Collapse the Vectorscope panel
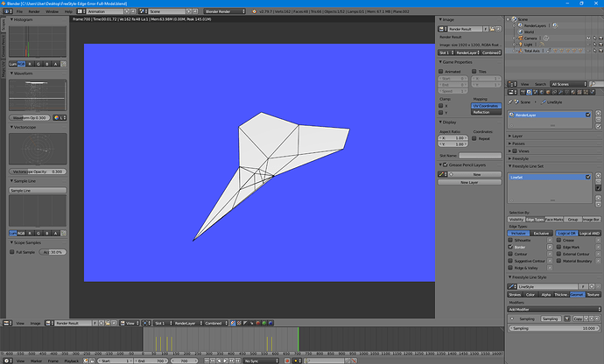 tap(23, 127)
